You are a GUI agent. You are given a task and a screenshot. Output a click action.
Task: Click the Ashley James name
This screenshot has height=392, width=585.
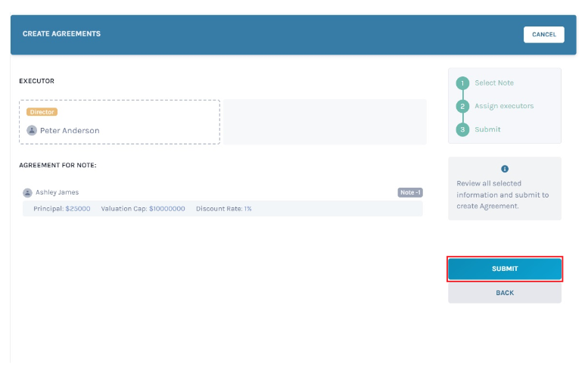57,192
